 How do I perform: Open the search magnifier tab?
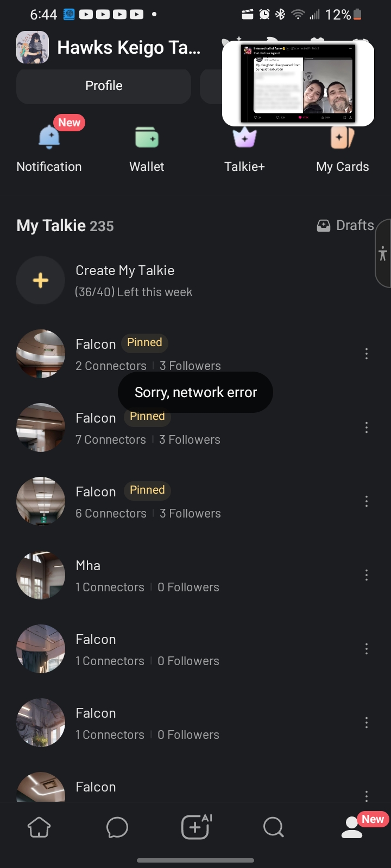tap(273, 827)
